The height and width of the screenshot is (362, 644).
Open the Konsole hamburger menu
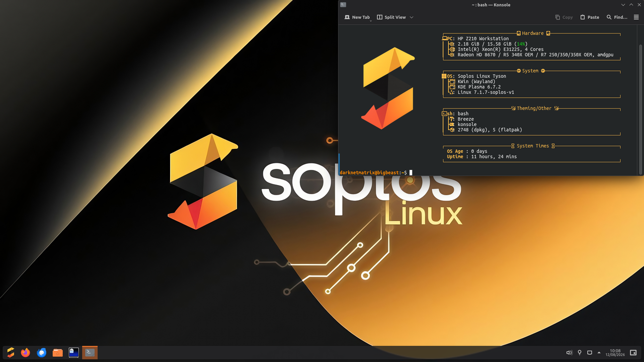pyautogui.click(x=636, y=17)
